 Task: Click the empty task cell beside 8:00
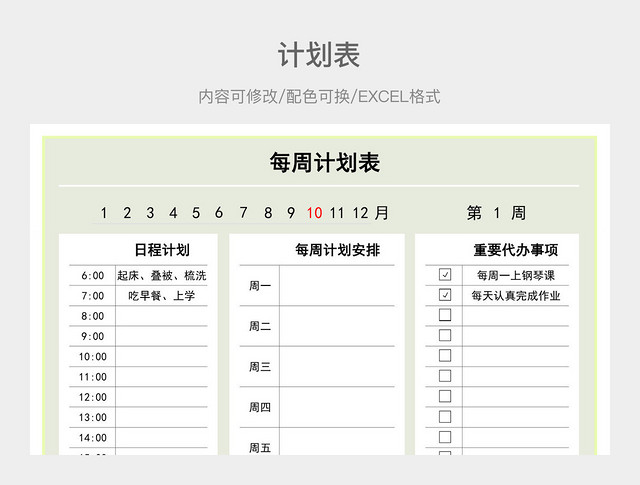tap(162, 316)
